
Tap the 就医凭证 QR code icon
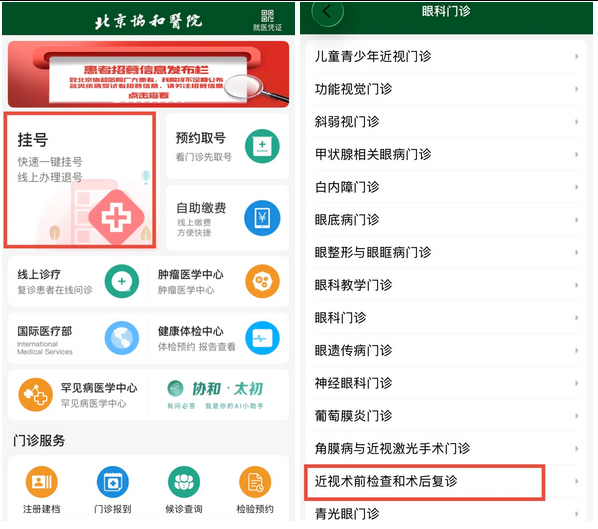[267, 16]
